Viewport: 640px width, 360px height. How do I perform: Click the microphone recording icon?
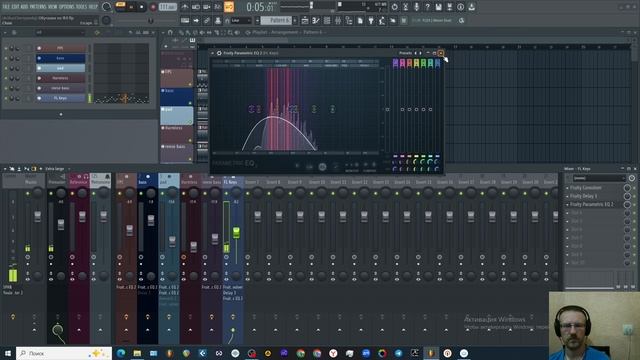416,7
